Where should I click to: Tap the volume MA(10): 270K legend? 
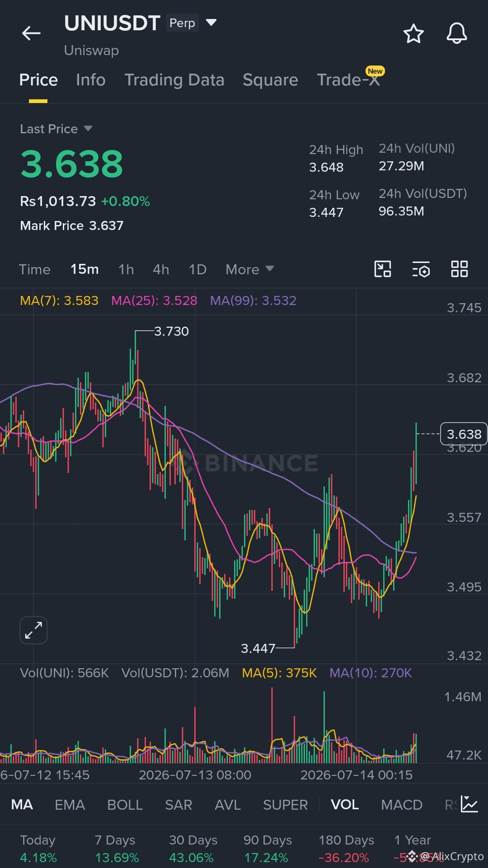tap(371, 673)
